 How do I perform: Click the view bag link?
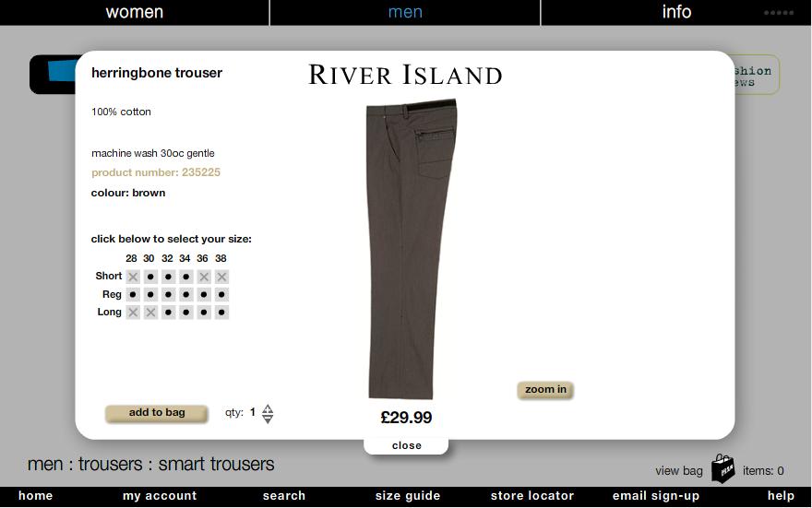pyautogui.click(x=679, y=471)
